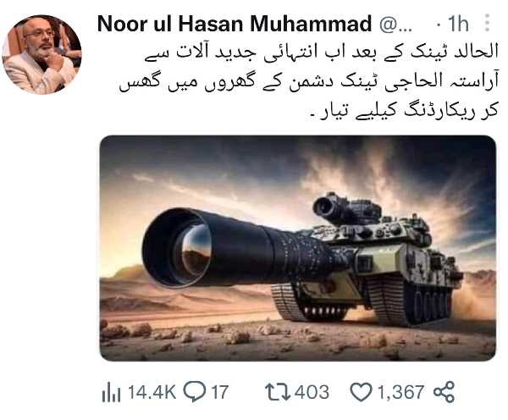This screenshot has height=420, width=508.
Task: Repost using the retweet arrows icon
Action: point(278,392)
